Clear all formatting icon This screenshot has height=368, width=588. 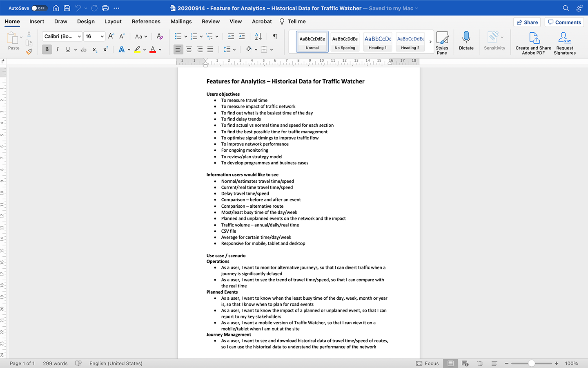[160, 36]
